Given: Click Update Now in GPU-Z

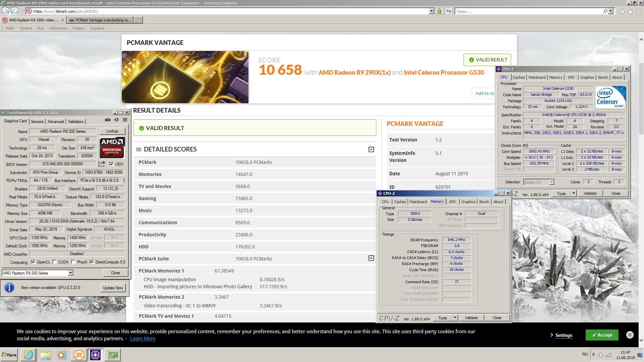Looking at the screenshot, I should click(x=113, y=288).
